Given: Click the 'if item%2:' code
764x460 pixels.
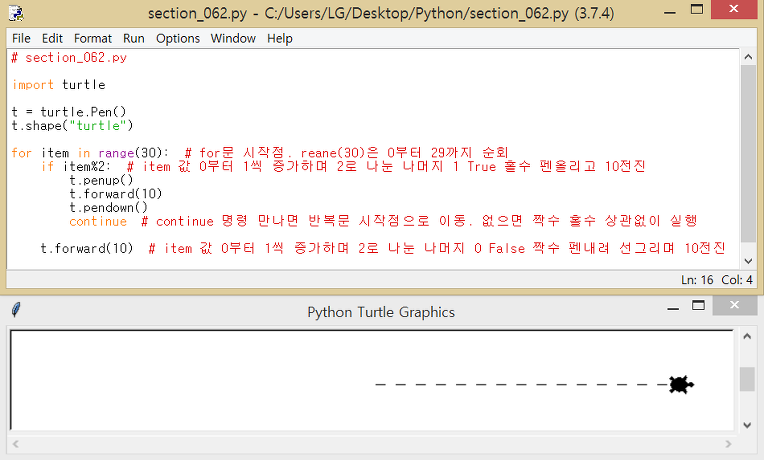Looking at the screenshot, I should click(x=76, y=167).
